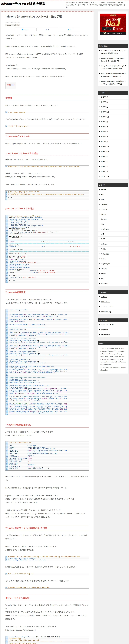Open the 2019年10月 archive
Viewport: 129px width, 644px height.
(x=105, y=117)
